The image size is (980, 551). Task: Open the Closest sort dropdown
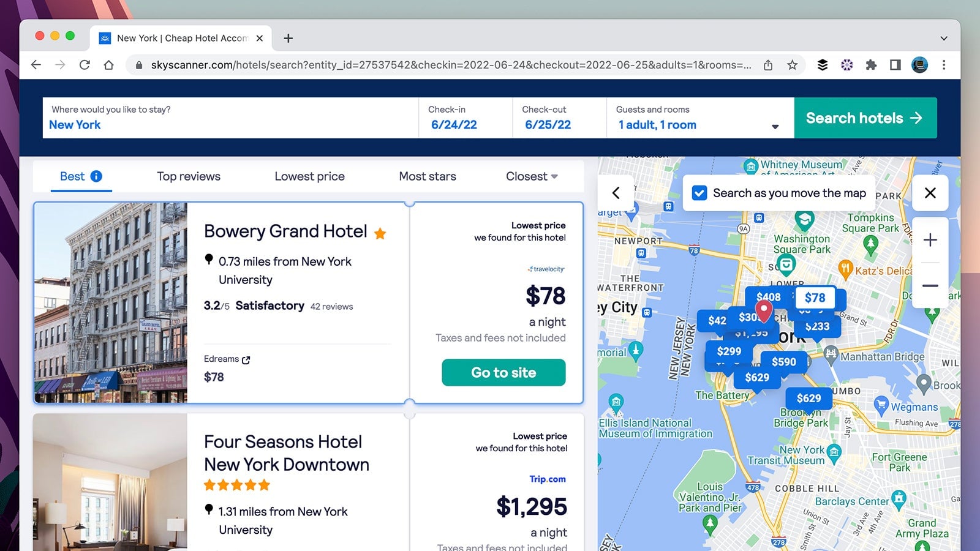tap(530, 176)
